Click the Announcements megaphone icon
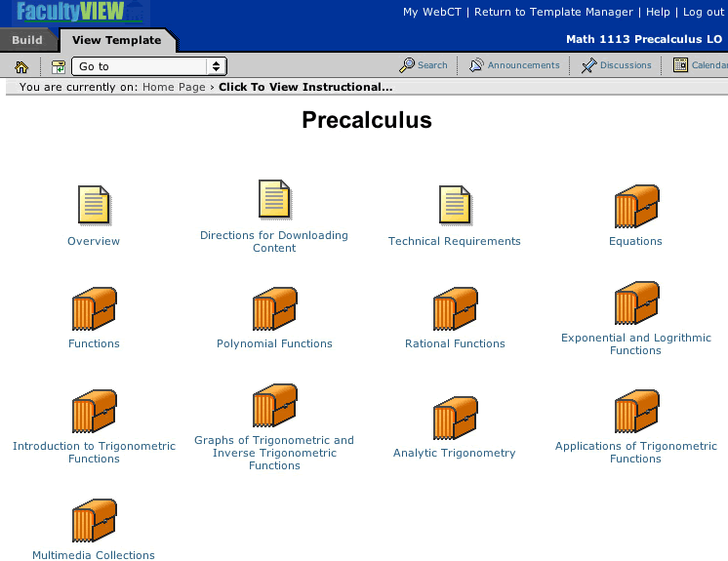The height and width of the screenshot is (561, 728). [476, 65]
